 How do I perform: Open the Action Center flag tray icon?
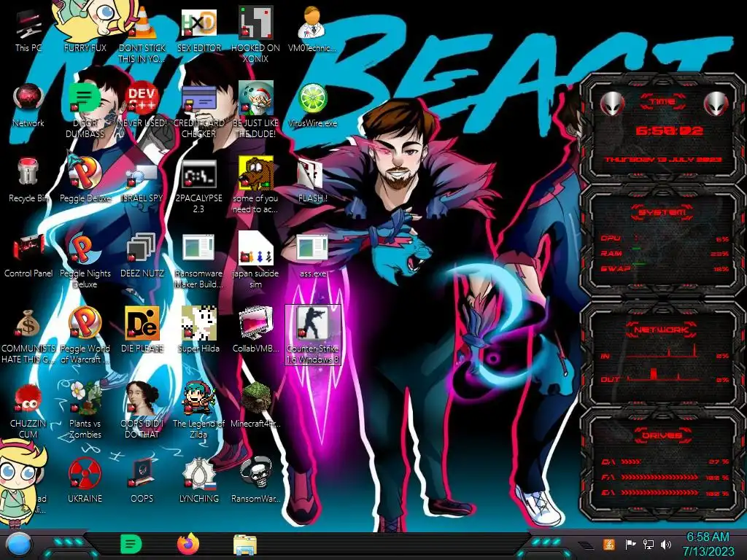[630, 544]
